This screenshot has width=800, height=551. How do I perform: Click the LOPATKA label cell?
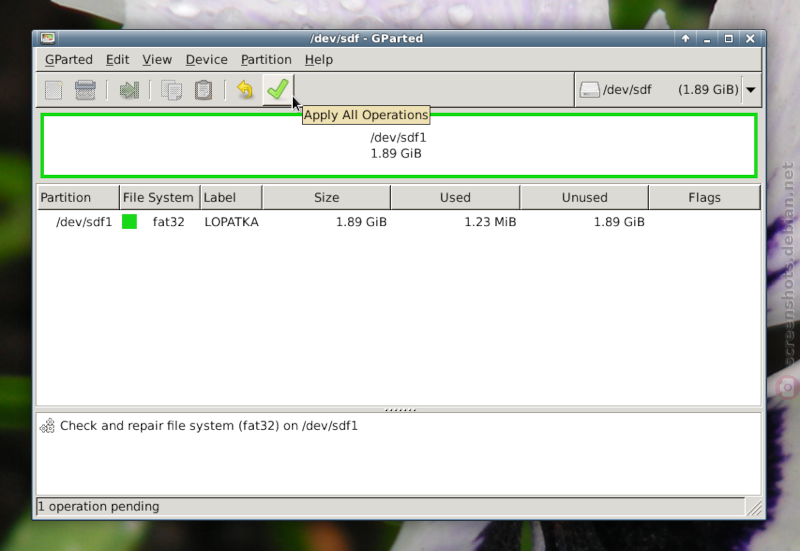pos(232,222)
